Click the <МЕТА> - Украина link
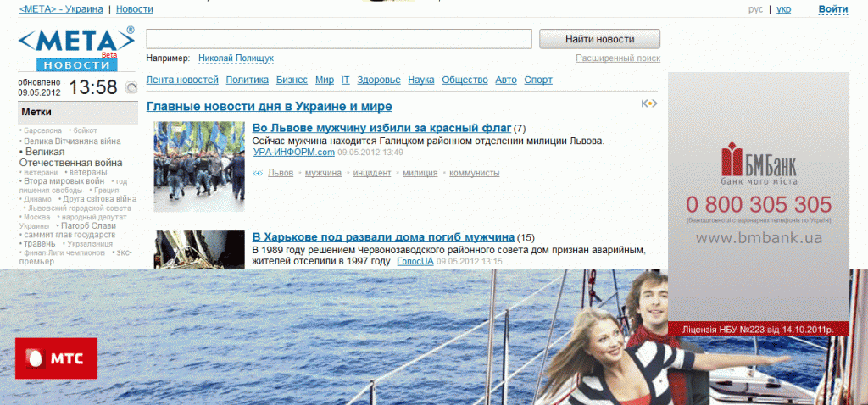Screen dimensions: 868x405 [x=61, y=8]
